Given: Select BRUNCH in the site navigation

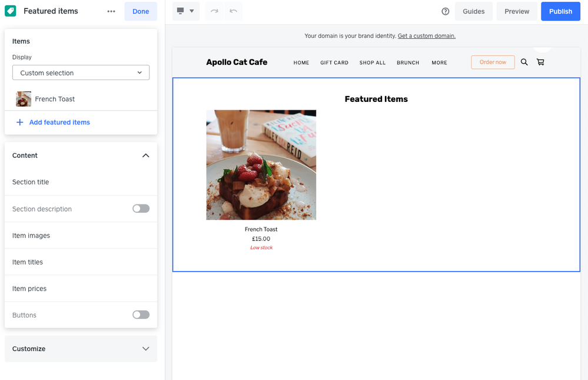Looking at the screenshot, I should pyautogui.click(x=408, y=62).
